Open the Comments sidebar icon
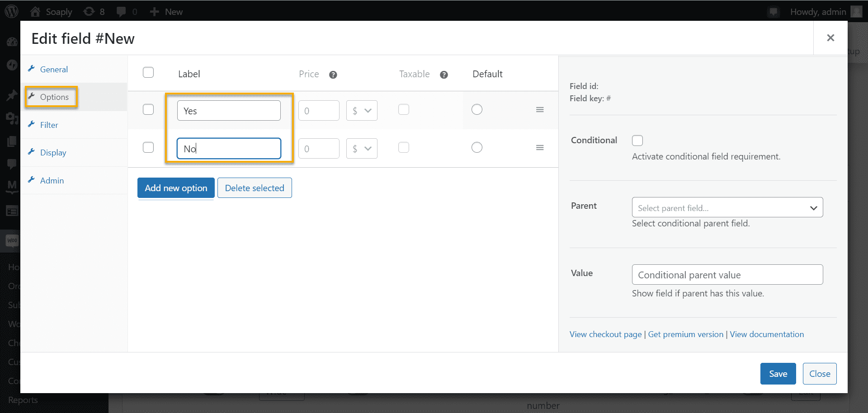 point(12,164)
